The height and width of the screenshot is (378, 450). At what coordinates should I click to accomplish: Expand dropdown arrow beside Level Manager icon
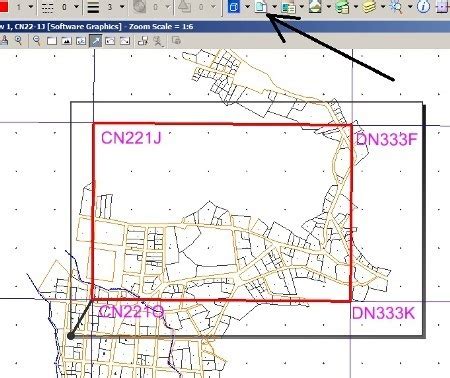click(356, 6)
